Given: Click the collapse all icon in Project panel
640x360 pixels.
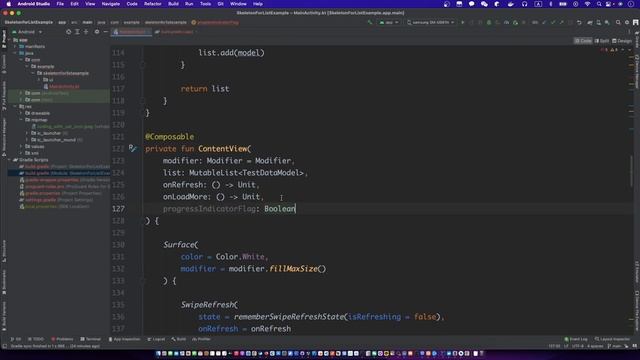Looking at the screenshot, I should coord(86,32).
